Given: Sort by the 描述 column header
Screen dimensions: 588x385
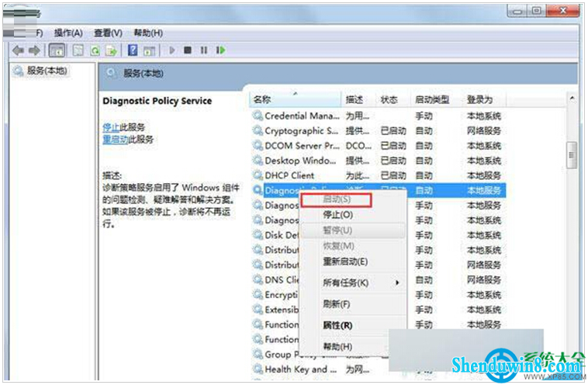Looking at the screenshot, I should (358, 99).
